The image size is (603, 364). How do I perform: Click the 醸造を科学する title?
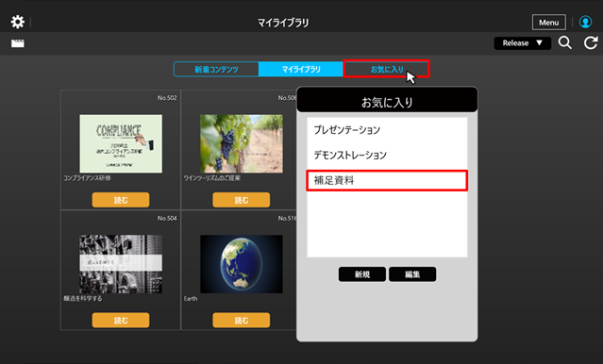(x=83, y=298)
